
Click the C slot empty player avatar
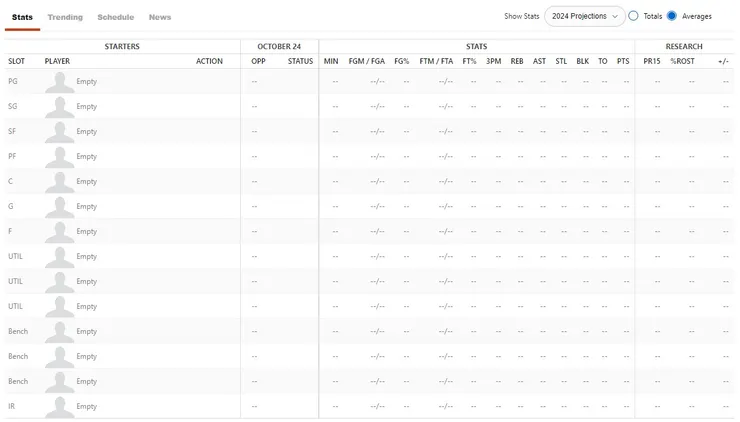point(59,182)
